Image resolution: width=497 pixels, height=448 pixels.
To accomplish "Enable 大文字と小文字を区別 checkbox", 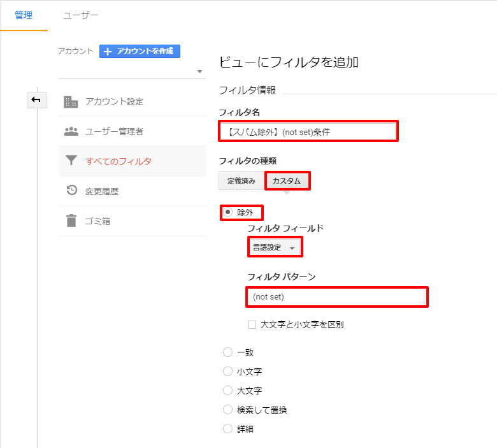I will click(x=252, y=325).
